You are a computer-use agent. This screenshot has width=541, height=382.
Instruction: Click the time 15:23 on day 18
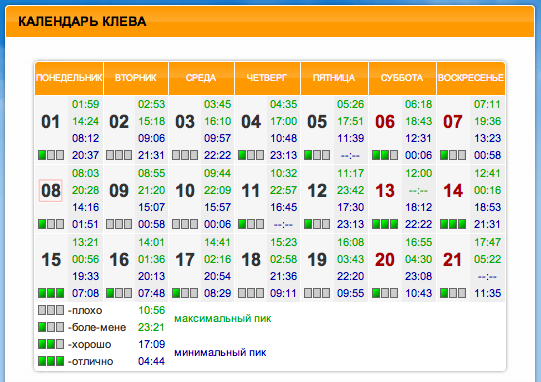[x=284, y=242]
